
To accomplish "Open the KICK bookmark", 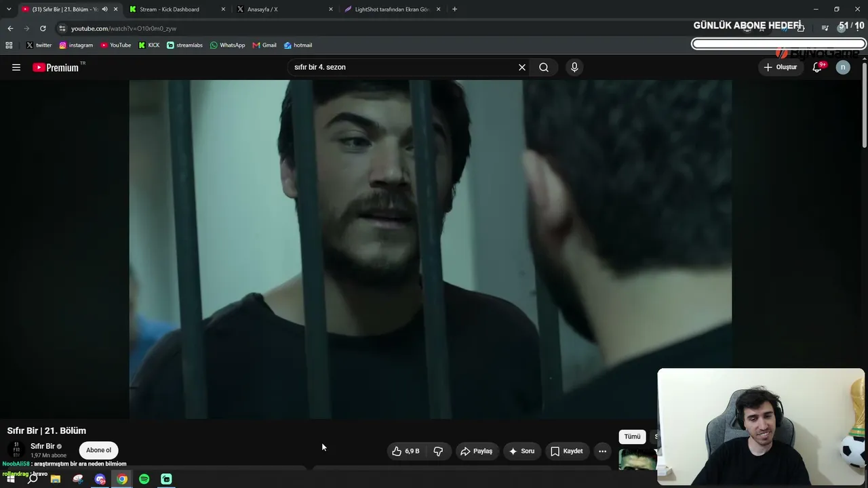I will [149, 45].
